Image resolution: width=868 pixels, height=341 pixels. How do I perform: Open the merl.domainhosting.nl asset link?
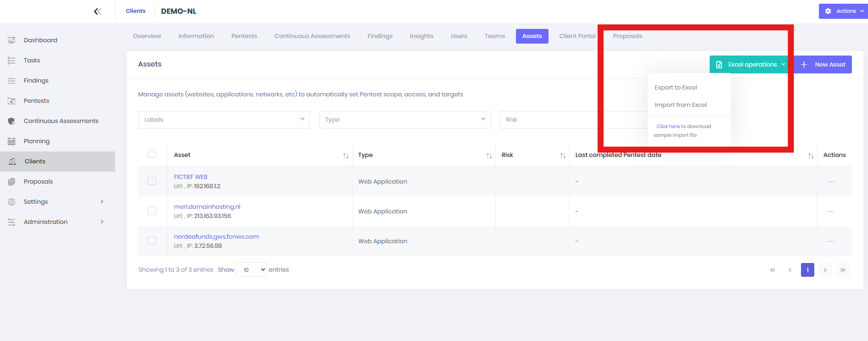click(207, 207)
